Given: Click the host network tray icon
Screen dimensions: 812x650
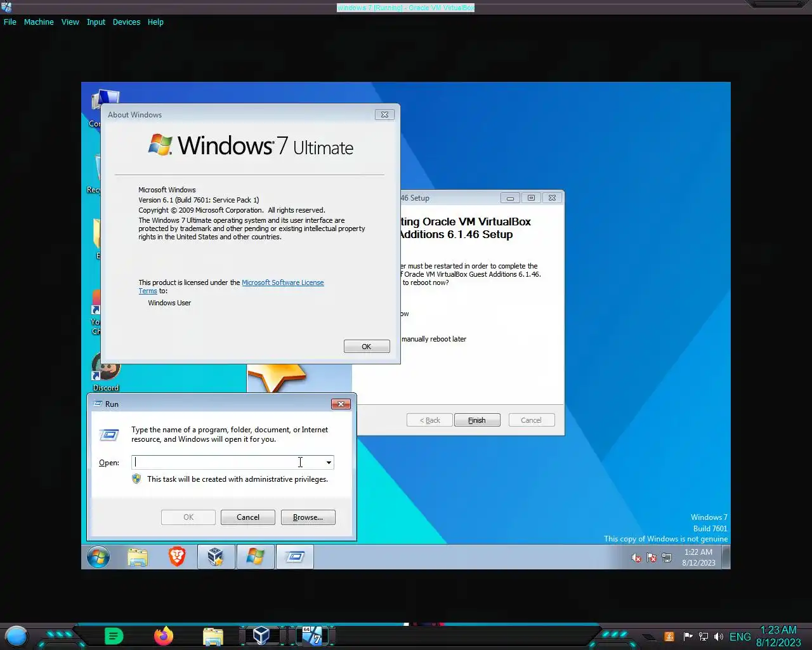Looking at the screenshot, I should tap(704, 637).
